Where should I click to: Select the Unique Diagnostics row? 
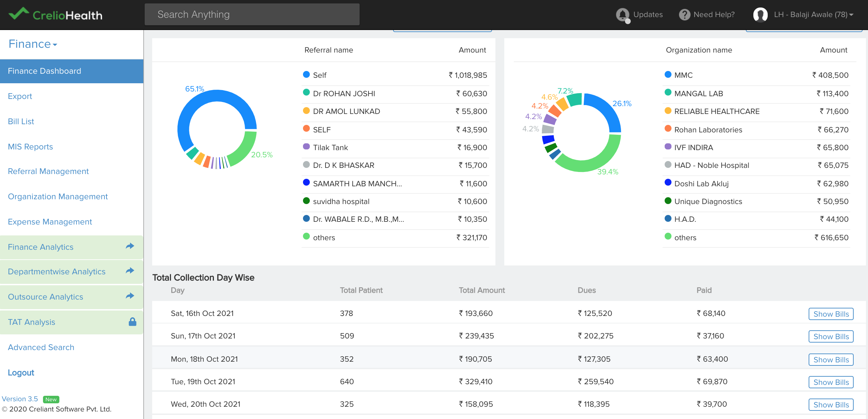click(x=756, y=202)
